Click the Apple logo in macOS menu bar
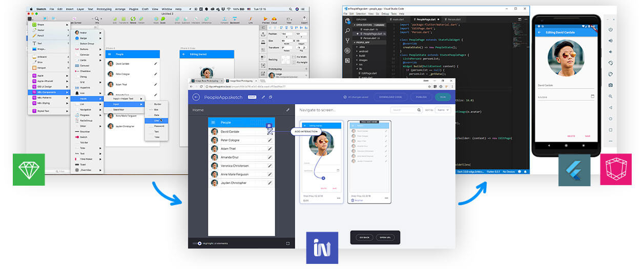 click(31, 9)
